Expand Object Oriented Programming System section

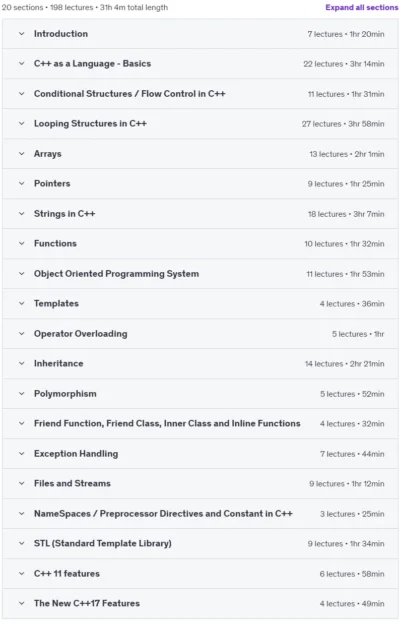pos(200,274)
